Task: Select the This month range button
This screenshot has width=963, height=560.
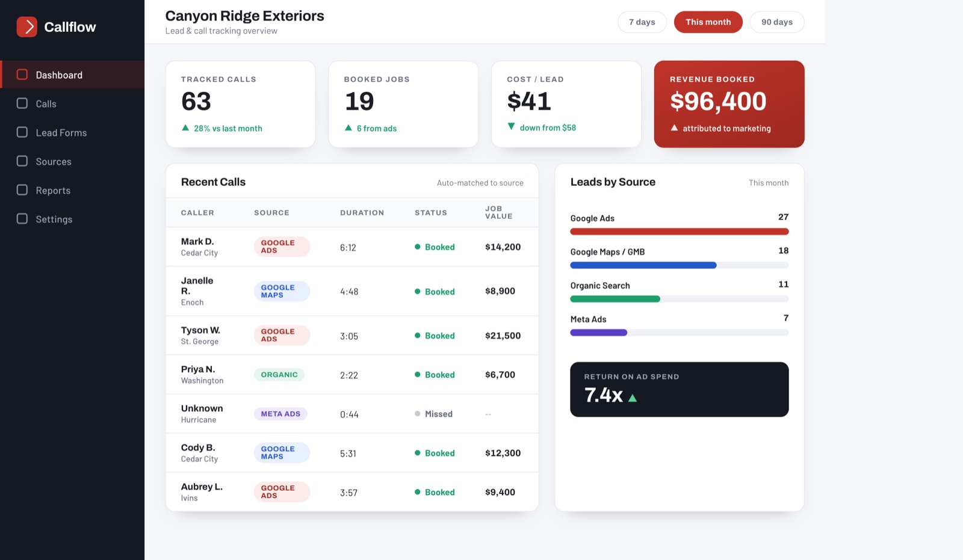Action: [x=708, y=22]
